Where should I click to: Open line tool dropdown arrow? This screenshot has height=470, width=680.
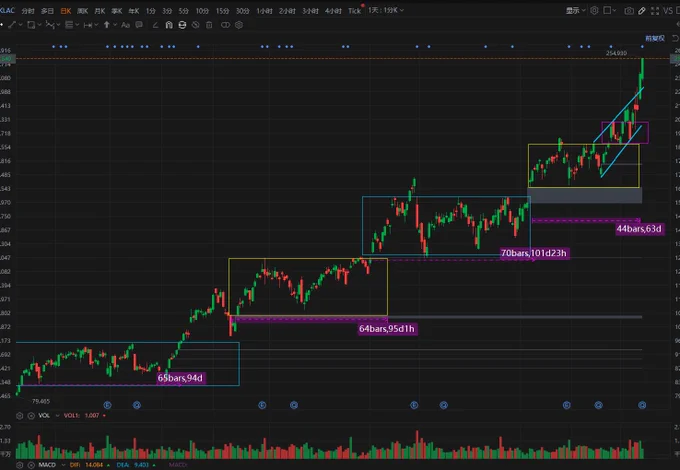(x=20, y=25)
